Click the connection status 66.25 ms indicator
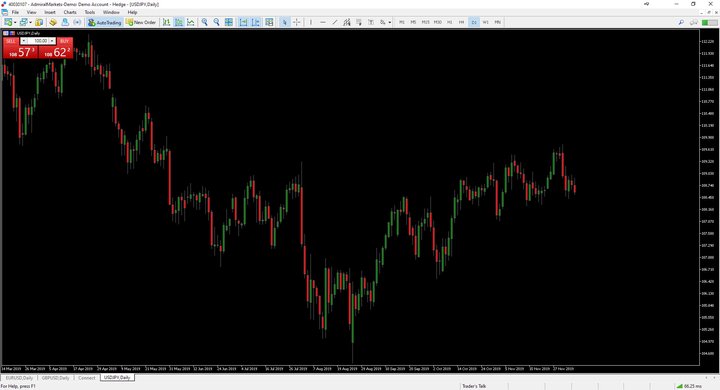Image resolution: width=720 pixels, height=390 pixels. pos(689,386)
